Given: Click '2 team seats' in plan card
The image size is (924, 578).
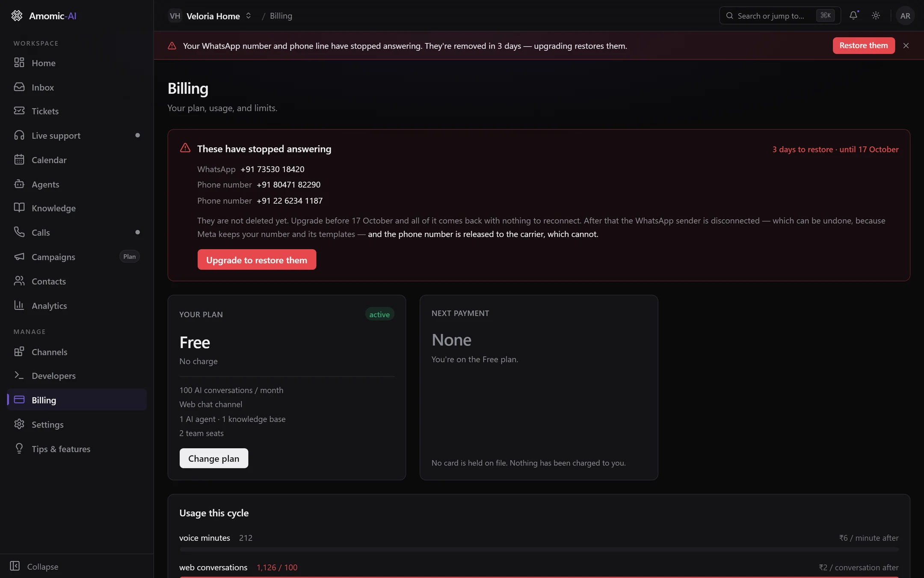Looking at the screenshot, I should (x=201, y=433).
